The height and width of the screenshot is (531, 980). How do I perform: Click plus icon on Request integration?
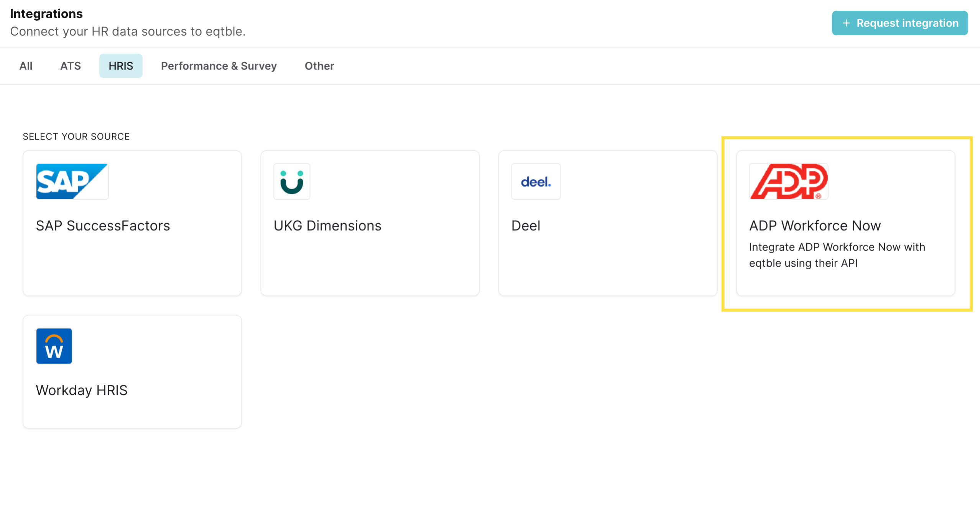(846, 23)
